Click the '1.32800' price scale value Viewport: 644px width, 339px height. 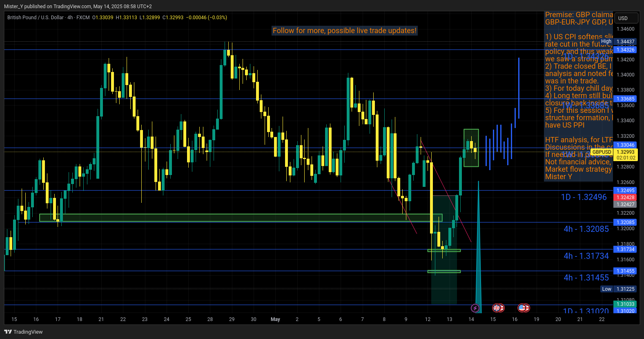(x=626, y=167)
